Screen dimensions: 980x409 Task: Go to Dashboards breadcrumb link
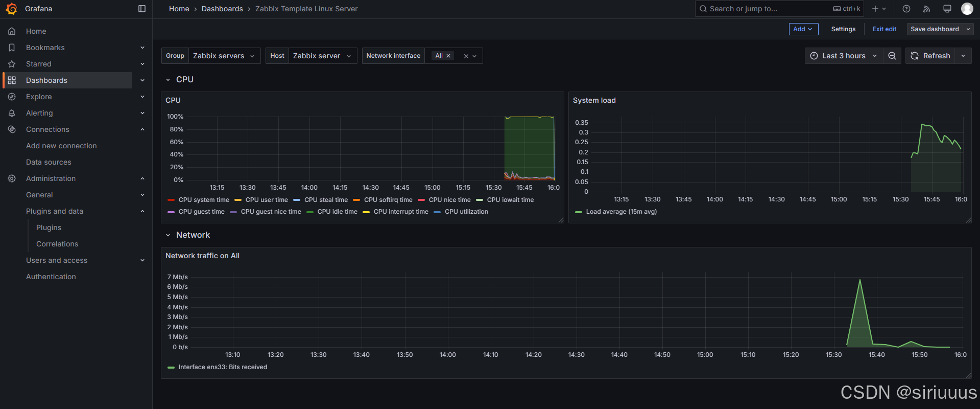pos(222,9)
